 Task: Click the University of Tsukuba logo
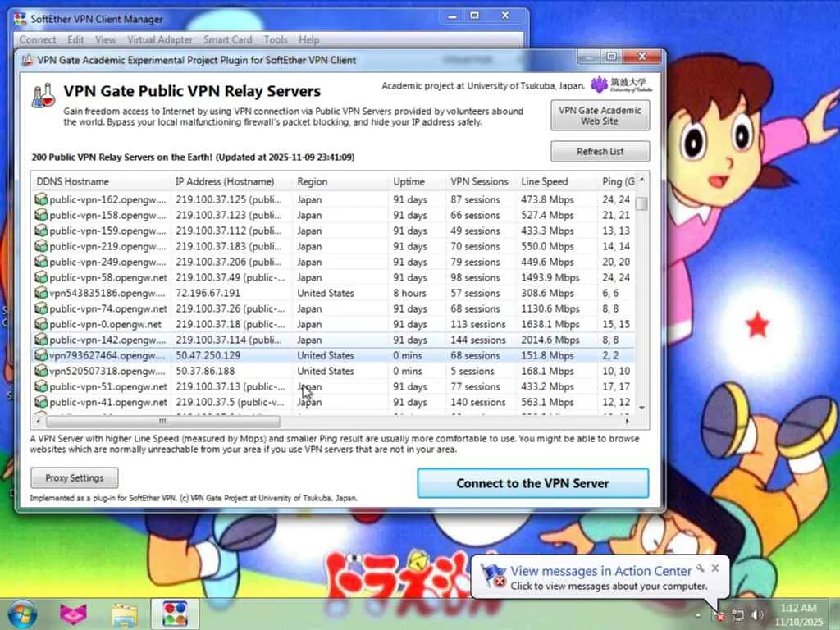(x=622, y=84)
